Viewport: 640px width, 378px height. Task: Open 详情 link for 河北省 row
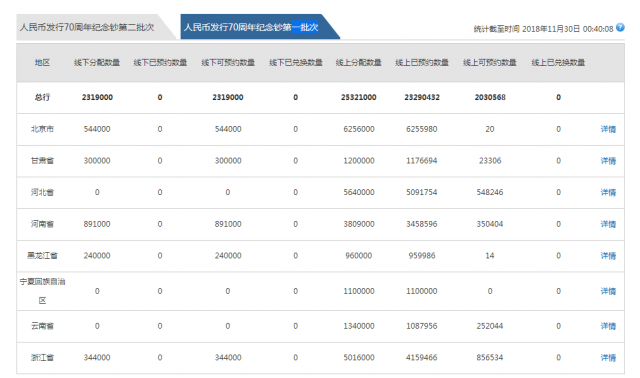[x=608, y=192]
